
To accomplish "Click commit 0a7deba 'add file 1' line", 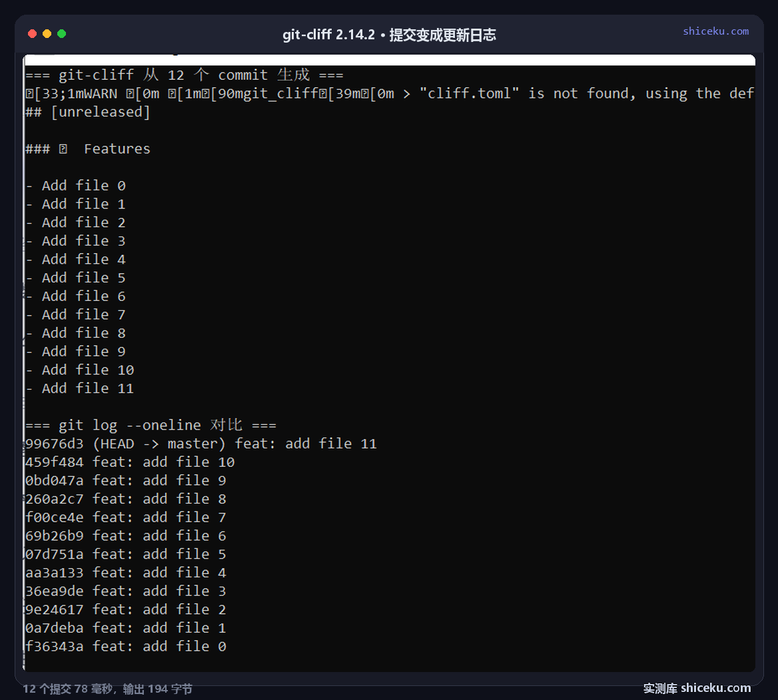I will tap(125, 628).
